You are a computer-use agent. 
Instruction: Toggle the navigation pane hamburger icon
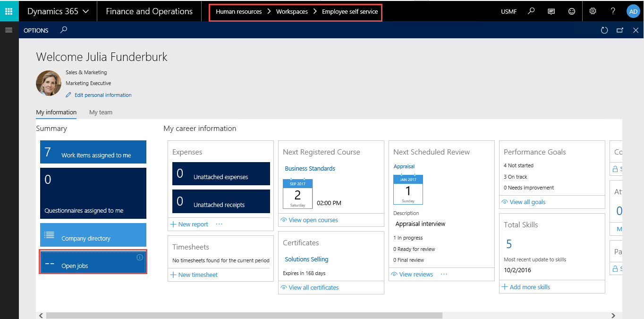coord(8,30)
